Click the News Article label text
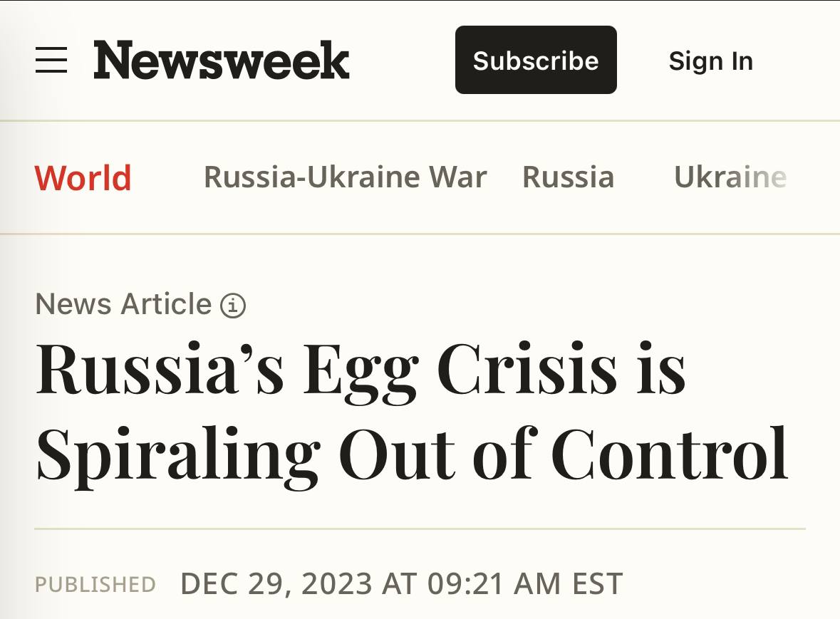Viewport: 840px width, 619px height. click(x=124, y=304)
